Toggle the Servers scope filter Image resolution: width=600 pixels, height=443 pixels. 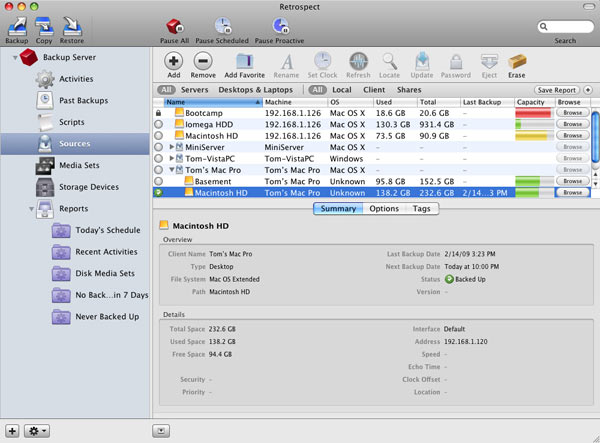pyautogui.click(x=193, y=90)
